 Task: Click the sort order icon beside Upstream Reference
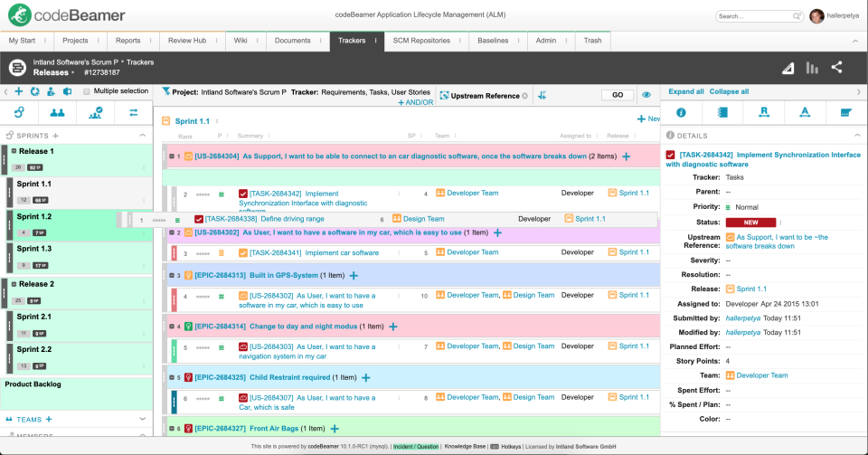coord(542,95)
